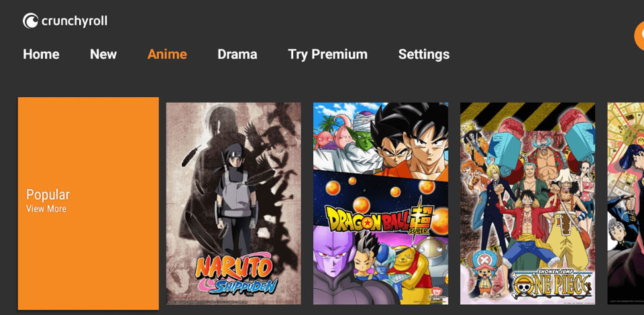Click the View More link under Popular
The height and width of the screenshot is (315, 644).
click(46, 208)
